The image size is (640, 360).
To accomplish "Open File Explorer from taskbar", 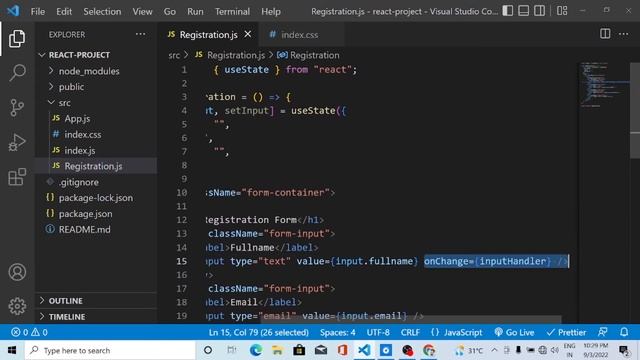I will (x=277, y=350).
